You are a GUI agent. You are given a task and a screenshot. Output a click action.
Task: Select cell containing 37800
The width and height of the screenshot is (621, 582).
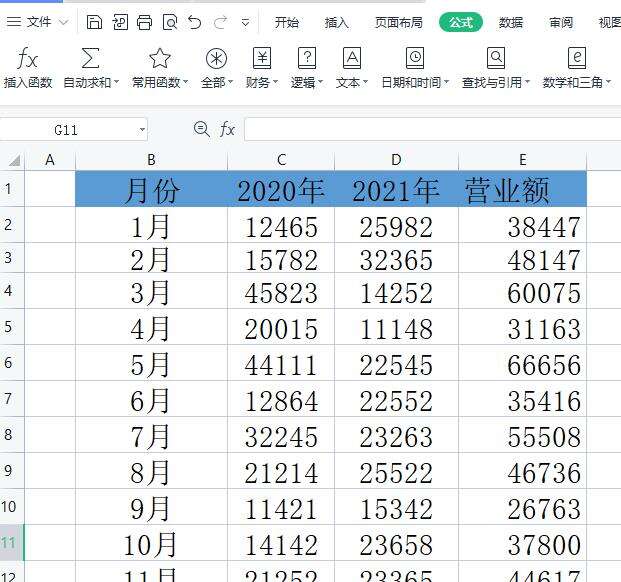click(x=522, y=542)
